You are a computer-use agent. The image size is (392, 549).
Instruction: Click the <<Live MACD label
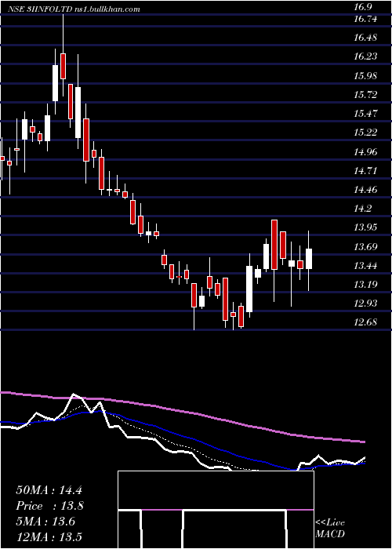330,529
